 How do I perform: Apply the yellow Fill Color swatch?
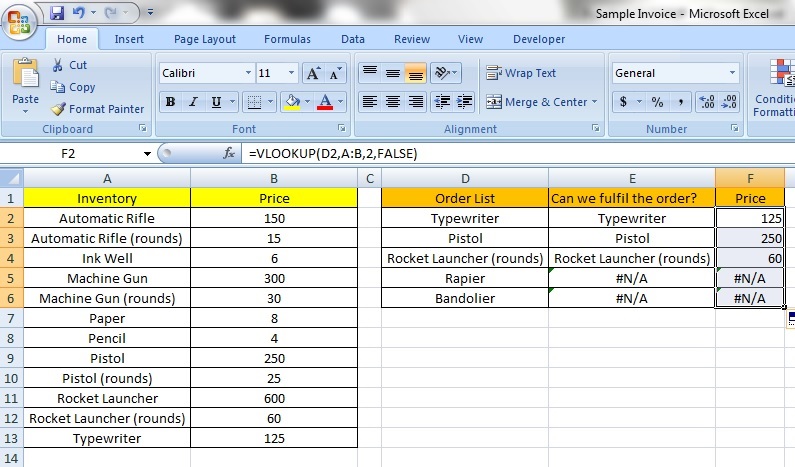(x=291, y=102)
